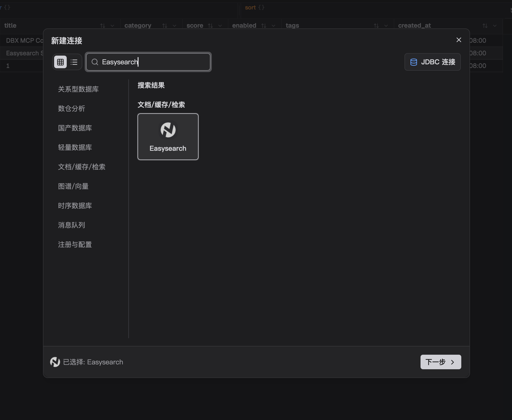Sort the score column in background table

point(210,25)
